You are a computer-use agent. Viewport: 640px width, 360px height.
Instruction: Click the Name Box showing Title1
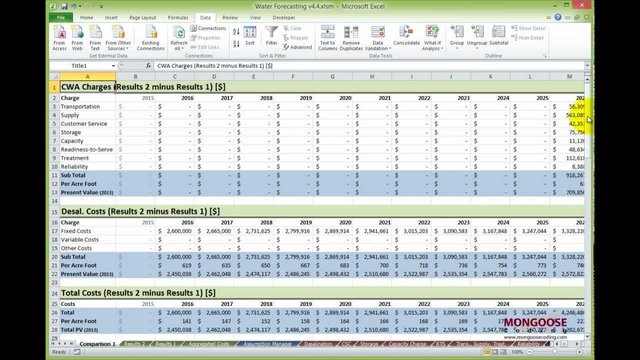coord(80,66)
